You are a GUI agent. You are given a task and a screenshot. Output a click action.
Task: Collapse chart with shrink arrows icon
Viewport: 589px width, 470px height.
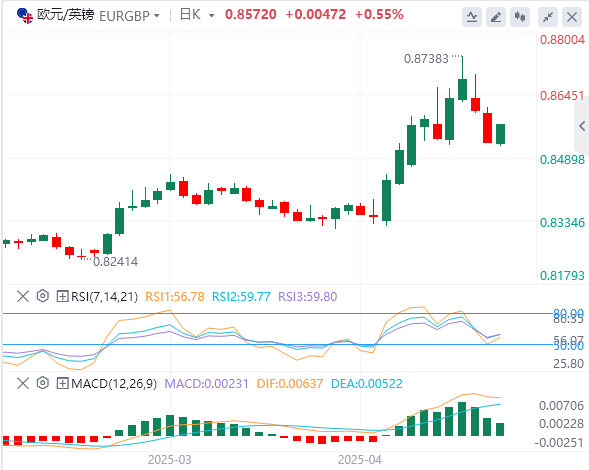click(548, 17)
